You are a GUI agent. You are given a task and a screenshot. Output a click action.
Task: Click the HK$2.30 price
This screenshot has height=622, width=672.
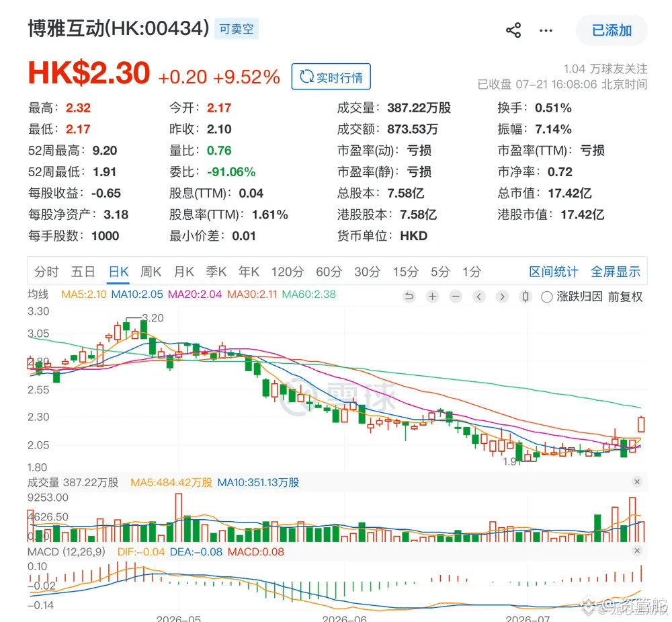click(x=89, y=73)
